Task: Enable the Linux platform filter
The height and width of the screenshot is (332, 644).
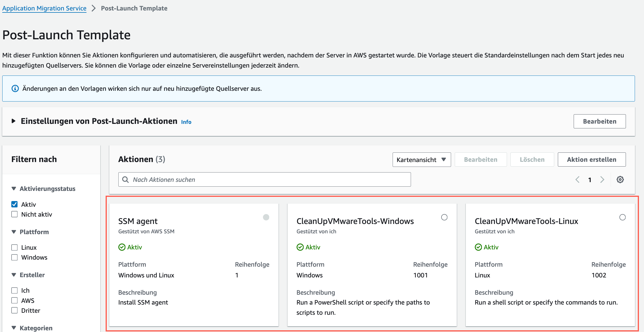Action: [14, 247]
